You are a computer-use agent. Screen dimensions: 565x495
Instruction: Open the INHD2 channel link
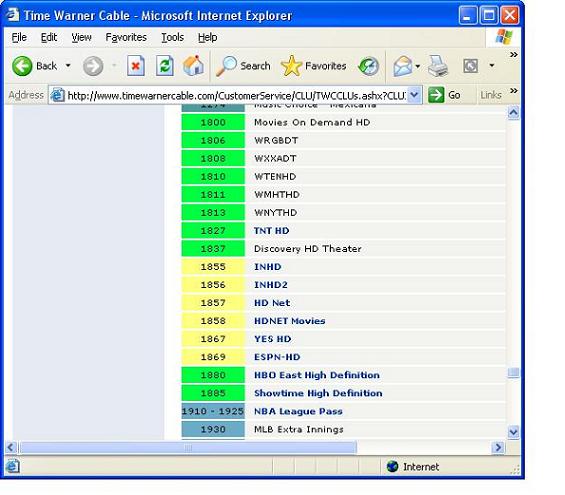pos(271,285)
